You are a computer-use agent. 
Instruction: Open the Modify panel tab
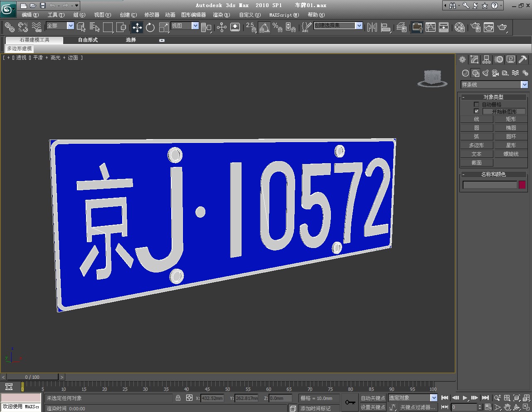[474, 59]
